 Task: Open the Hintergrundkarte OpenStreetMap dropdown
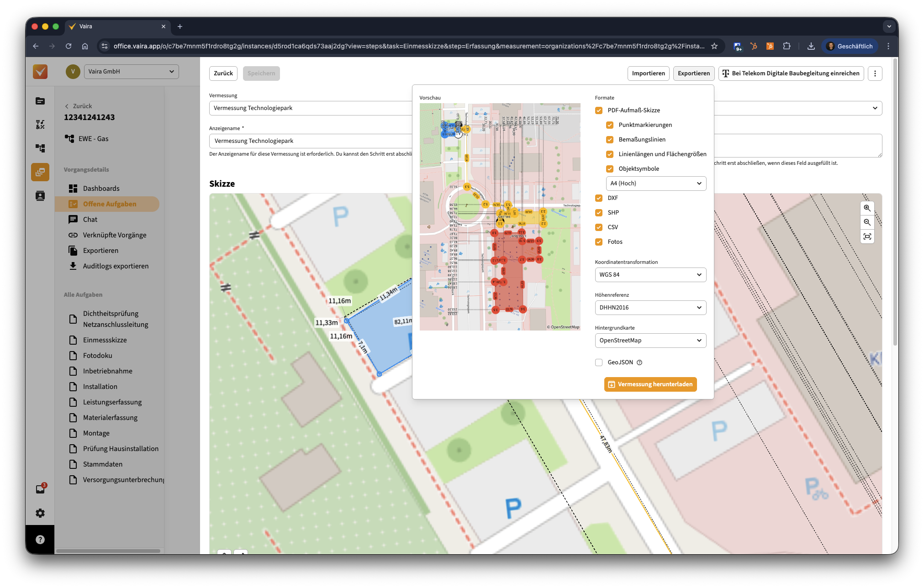pos(650,341)
